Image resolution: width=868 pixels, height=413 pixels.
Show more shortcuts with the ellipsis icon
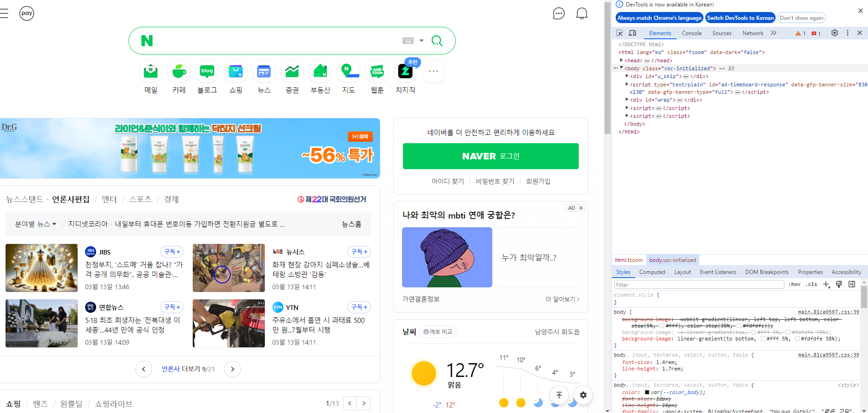click(434, 71)
